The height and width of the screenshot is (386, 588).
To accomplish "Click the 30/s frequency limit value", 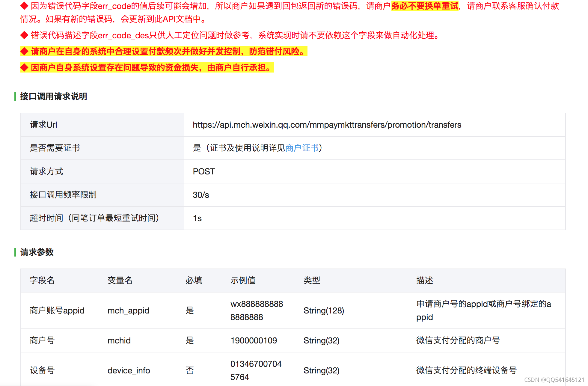I will pyautogui.click(x=201, y=195).
